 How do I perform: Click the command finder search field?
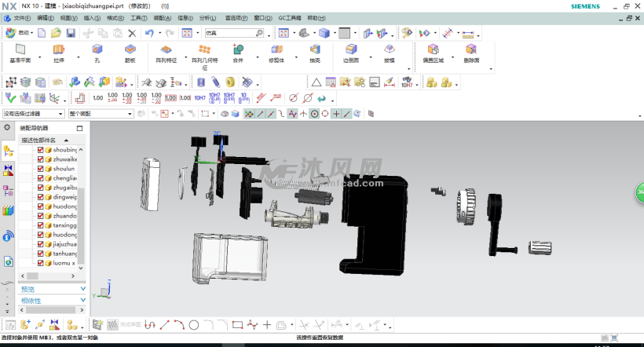234,33
